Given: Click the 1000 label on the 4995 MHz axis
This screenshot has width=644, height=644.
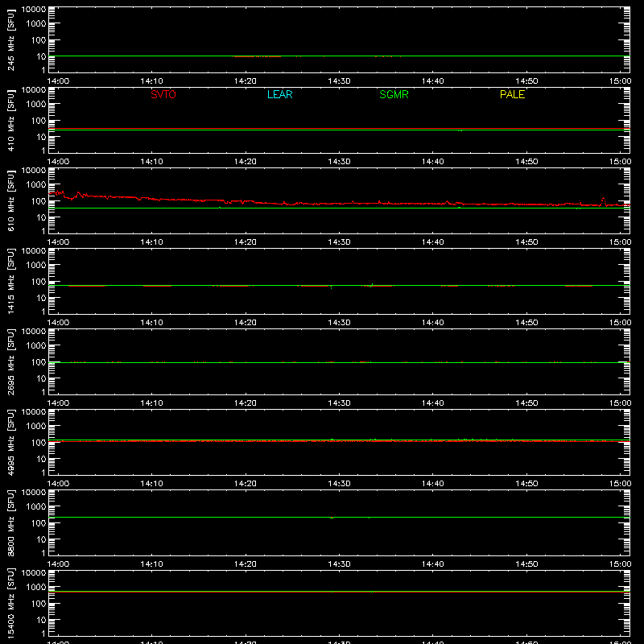Looking at the screenshot, I should 36,426.
